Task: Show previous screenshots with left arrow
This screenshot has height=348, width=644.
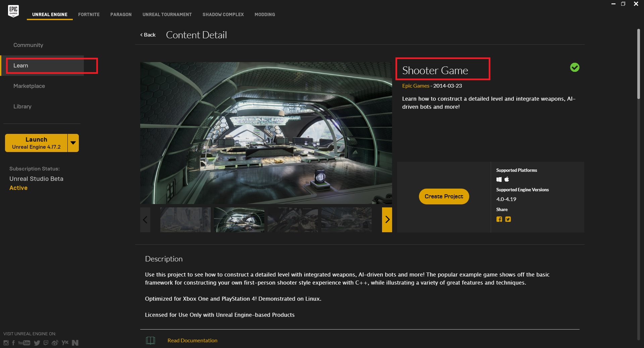Action: (145, 219)
